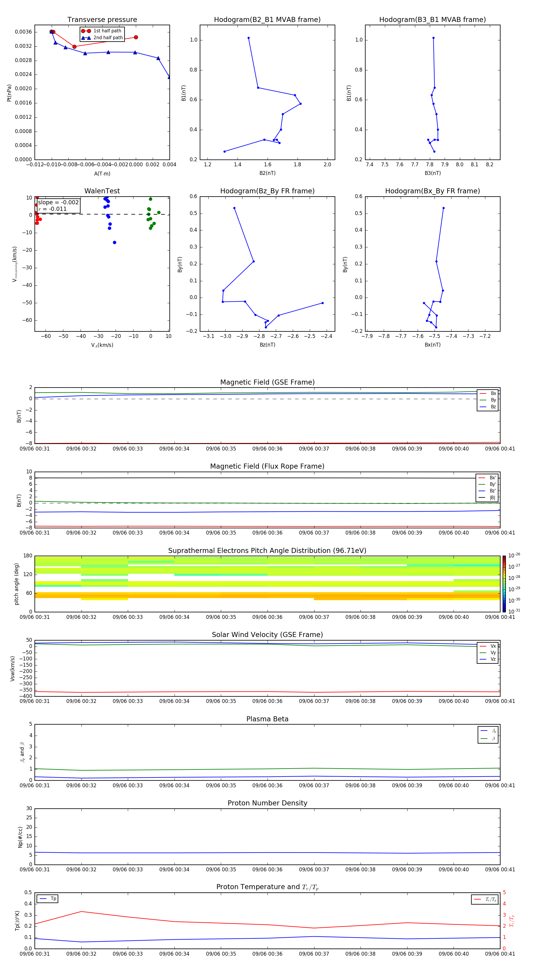Click the topmost point of the B2_B1 hodogram
The image size is (535, 980).
click(x=249, y=38)
